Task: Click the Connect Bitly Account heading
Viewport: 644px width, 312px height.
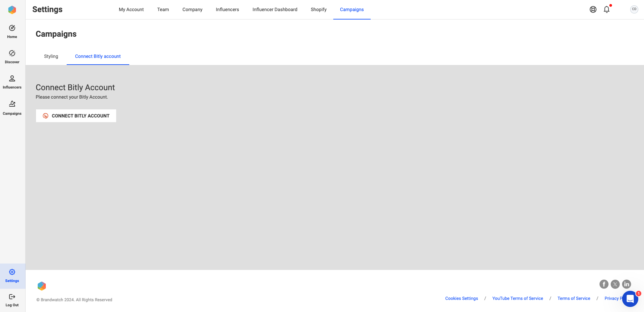Action: click(75, 88)
